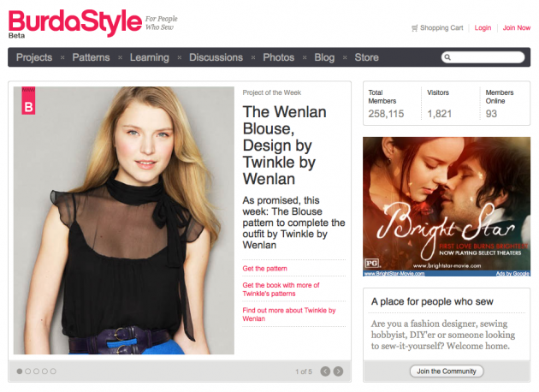Viewport: 539px width, 392px height.
Task: Open the Discussions section
Action: point(216,57)
